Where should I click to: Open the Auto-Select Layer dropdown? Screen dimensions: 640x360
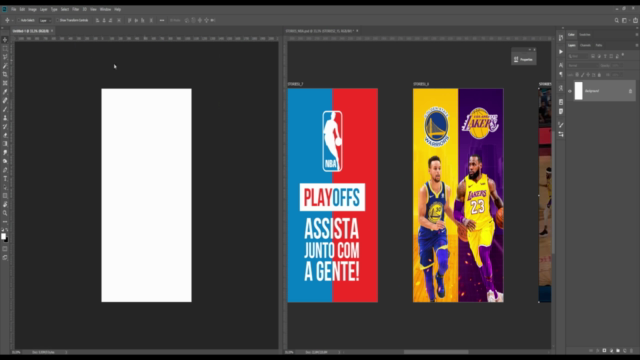coord(45,20)
